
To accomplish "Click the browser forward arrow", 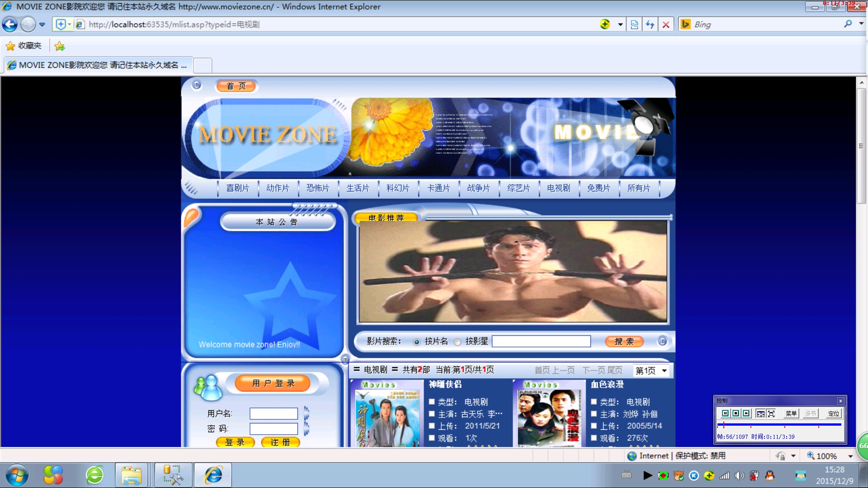I will click(x=28, y=24).
